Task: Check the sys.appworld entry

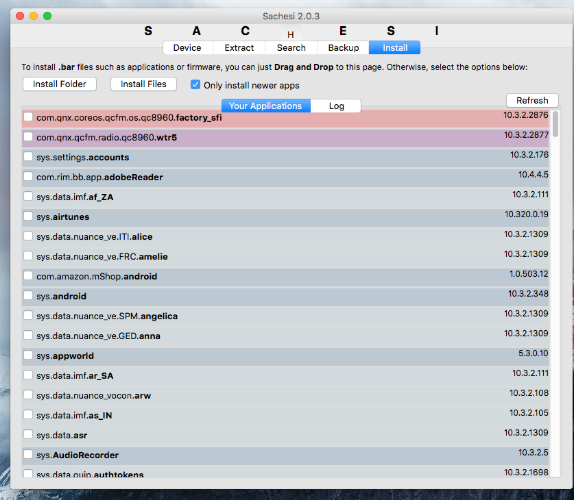Action: [x=28, y=355]
